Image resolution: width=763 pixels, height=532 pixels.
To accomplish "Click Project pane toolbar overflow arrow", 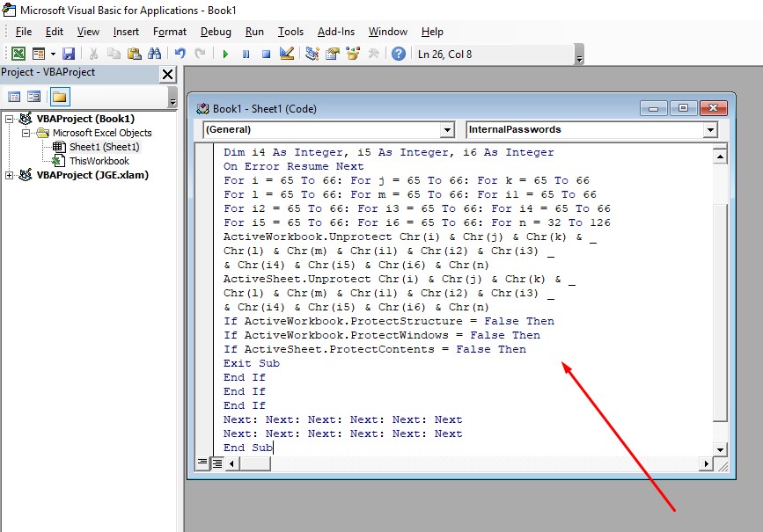I will (172, 98).
